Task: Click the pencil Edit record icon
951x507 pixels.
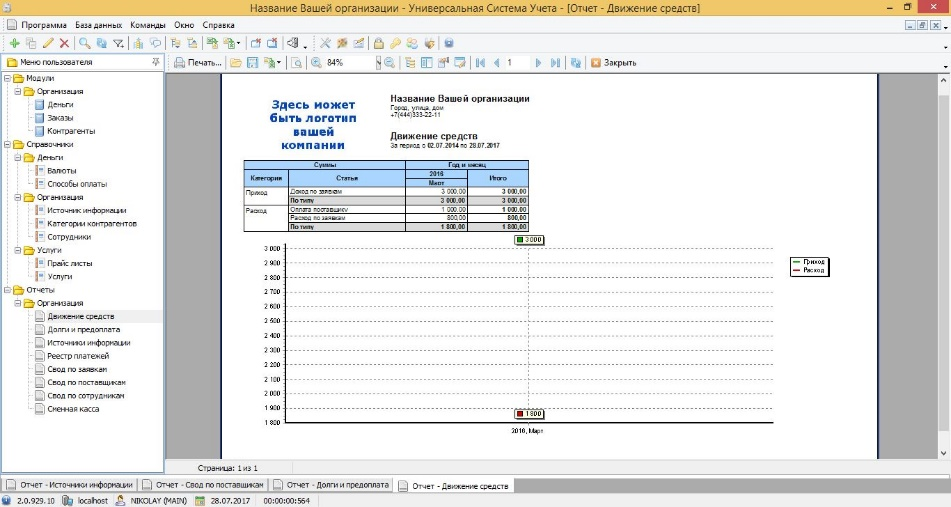Action: pyautogui.click(x=48, y=43)
